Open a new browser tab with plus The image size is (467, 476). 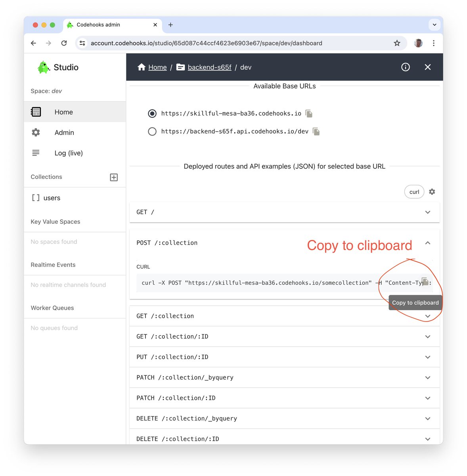tap(170, 25)
